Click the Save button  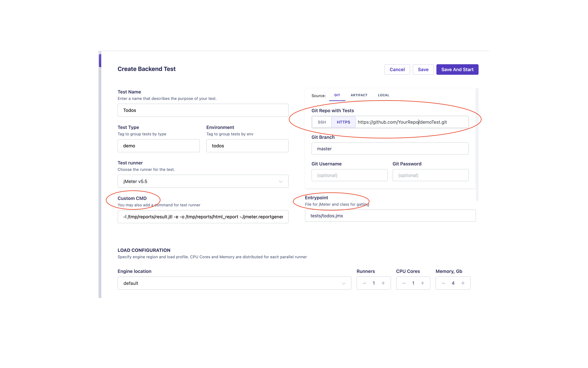(x=423, y=70)
